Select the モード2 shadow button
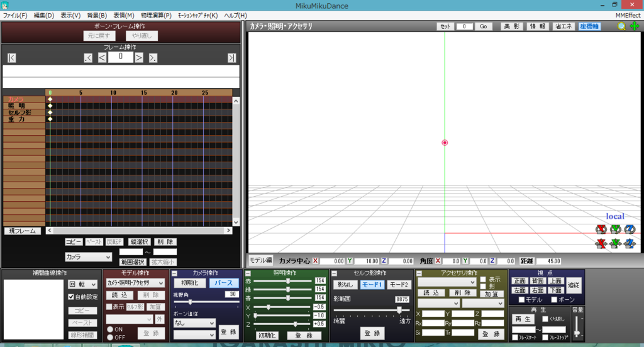Viewport: 644px width, 347px height. (x=398, y=284)
